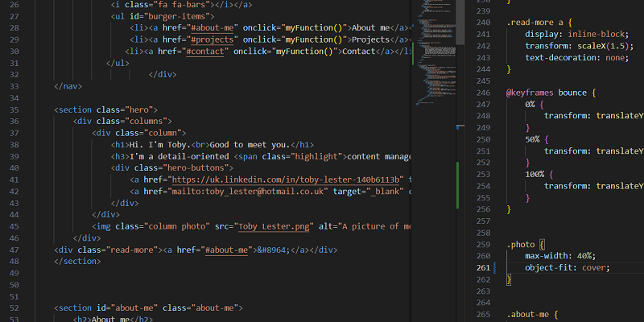
Task: Click the "max-width: 40%" declaration
Action: coord(561,255)
